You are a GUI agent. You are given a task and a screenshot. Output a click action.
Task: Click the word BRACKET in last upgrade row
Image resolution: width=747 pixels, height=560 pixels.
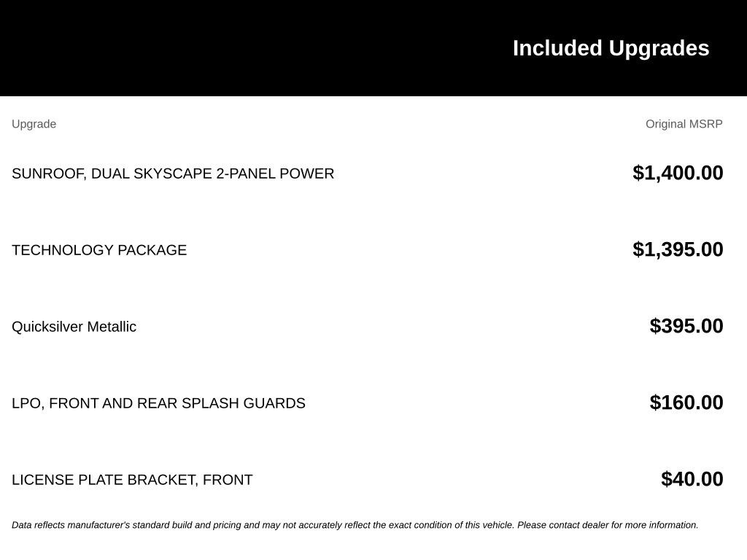(x=163, y=480)
